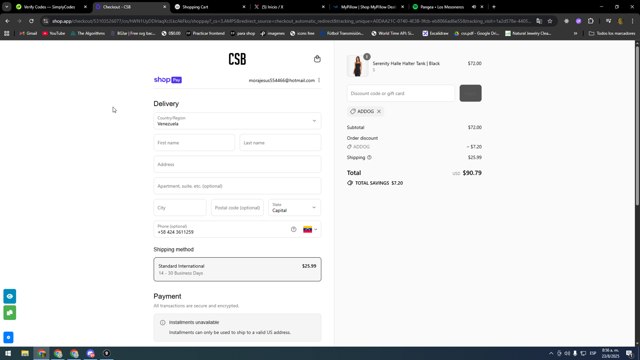Click the $90.79 total amount
This screenshot has width=640, height=360.
pyautogui.click(x=472, y=173)
